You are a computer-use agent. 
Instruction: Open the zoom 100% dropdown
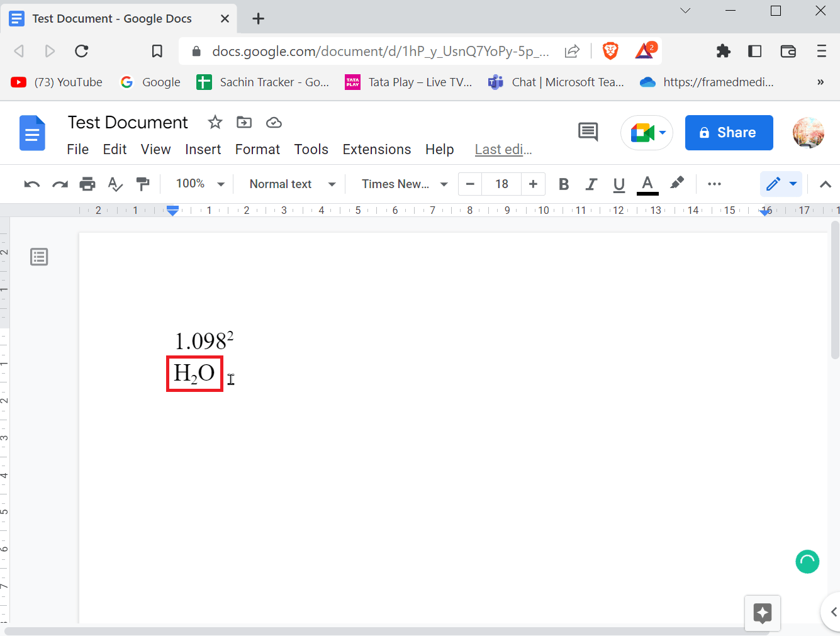200,184
